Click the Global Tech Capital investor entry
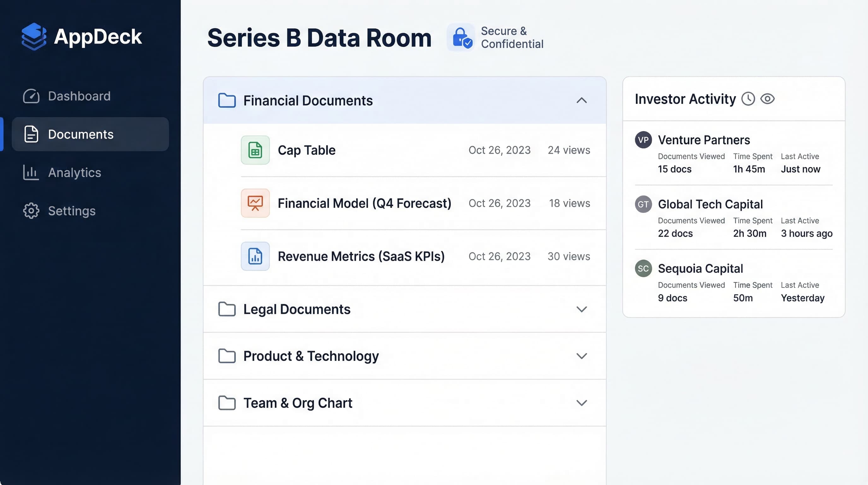This screenshot has height=485, width=868. pos(710,204)
